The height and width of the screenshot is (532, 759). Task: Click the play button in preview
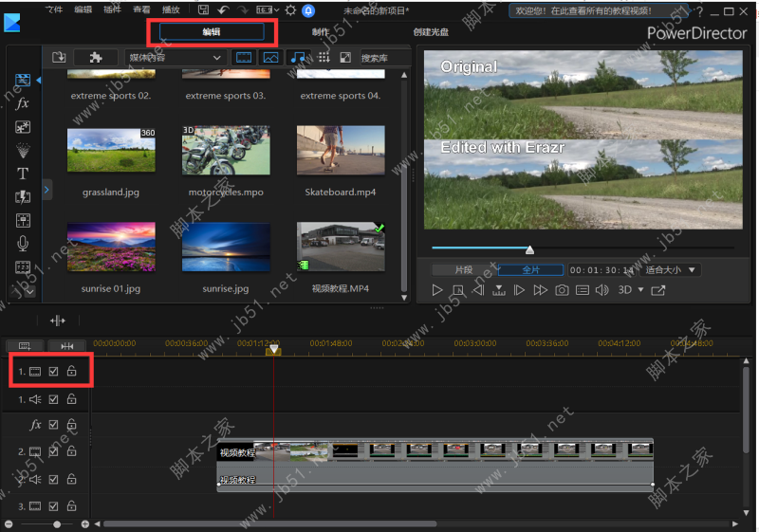click(x=437, y=290)
